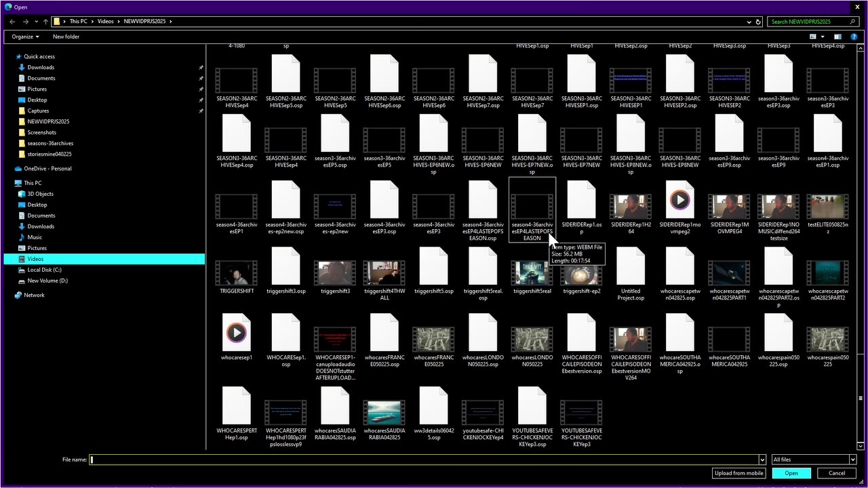The image size is (868, 488).
Task: Select triggershift5.osp file icon
Action: (433, 266)
